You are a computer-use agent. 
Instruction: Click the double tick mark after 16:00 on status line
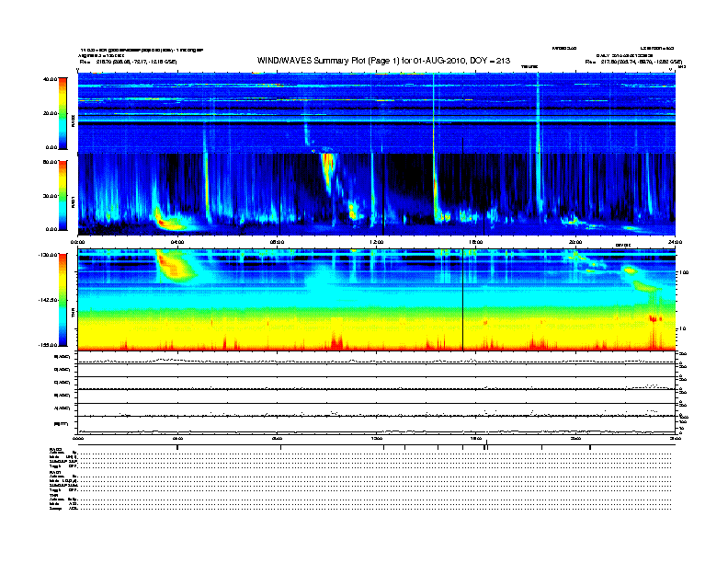point(485,446)
